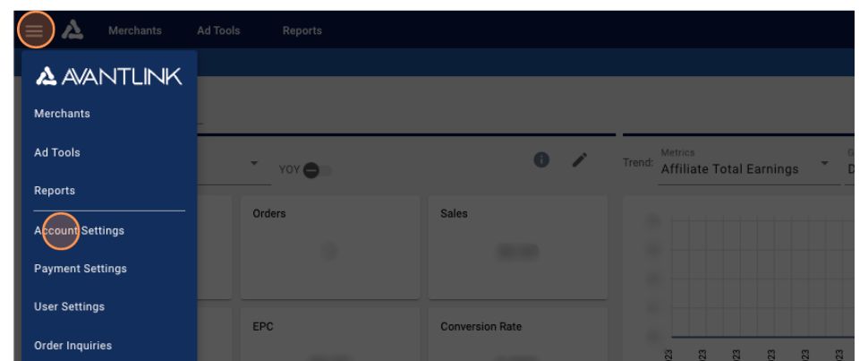Open Merchants in the top navigation bar
The image size is (868, 361).
[134, 30]
